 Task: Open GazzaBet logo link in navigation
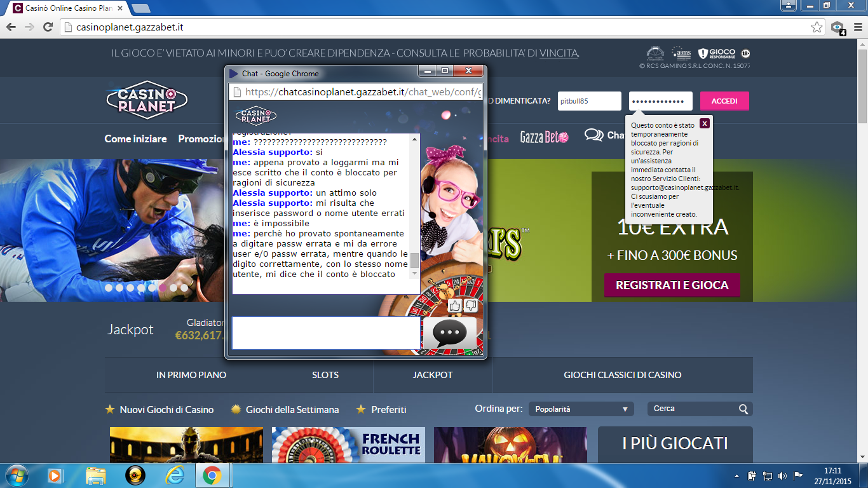tap(544, 137)
